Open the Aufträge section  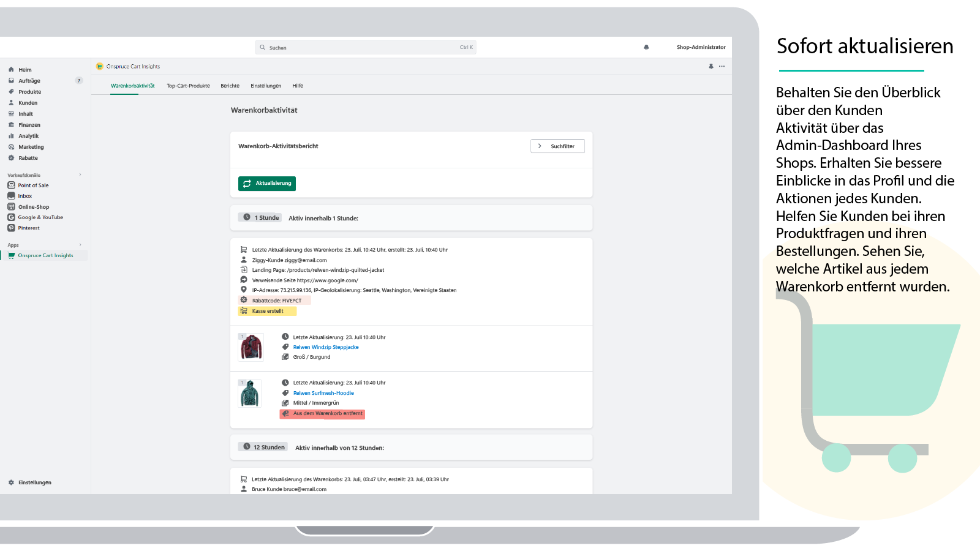tap(29, 81)
